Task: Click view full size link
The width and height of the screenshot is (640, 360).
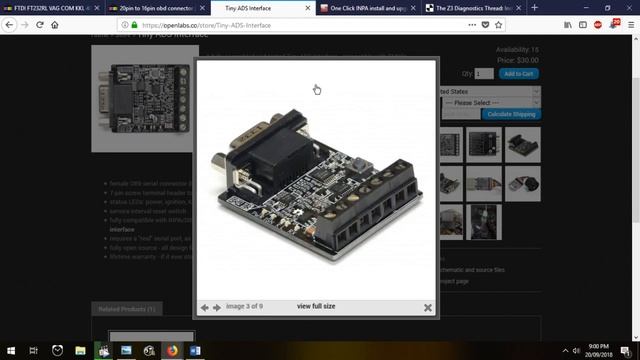Action: [x=316, y=306]
